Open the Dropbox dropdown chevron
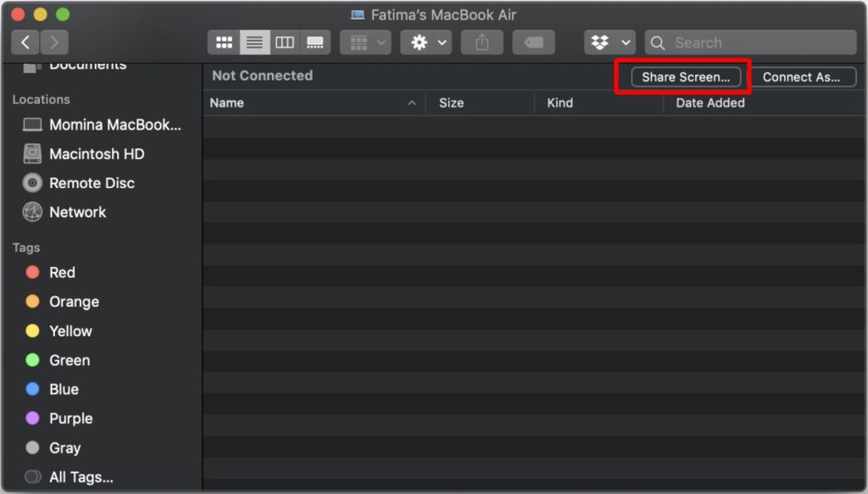This screenshot has height=494, width=868. click(627, 42)
